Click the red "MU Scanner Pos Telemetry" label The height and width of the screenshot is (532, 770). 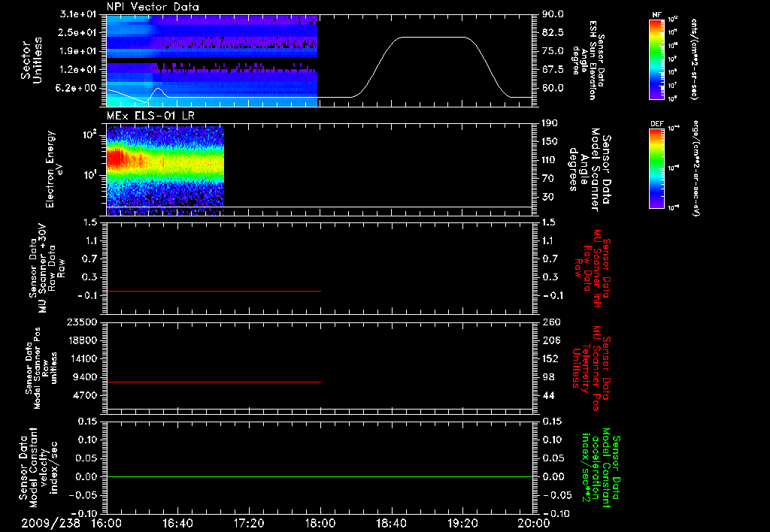point(591,368)
